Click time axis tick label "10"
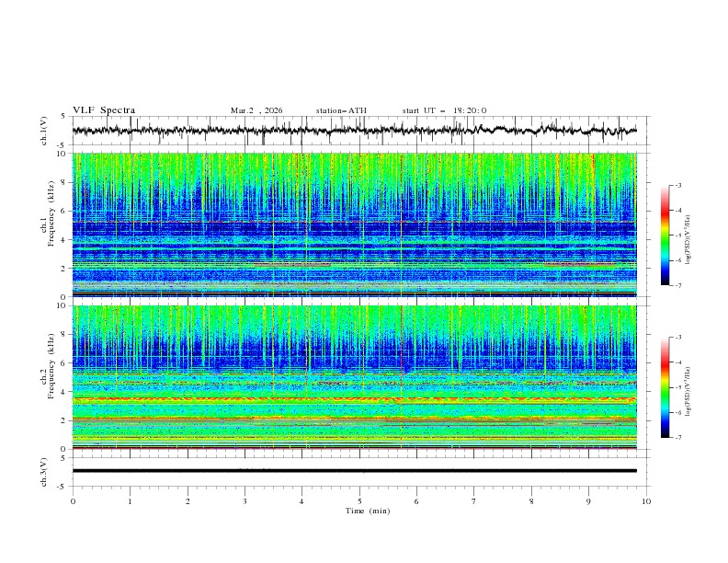 (x=646, y=501)
